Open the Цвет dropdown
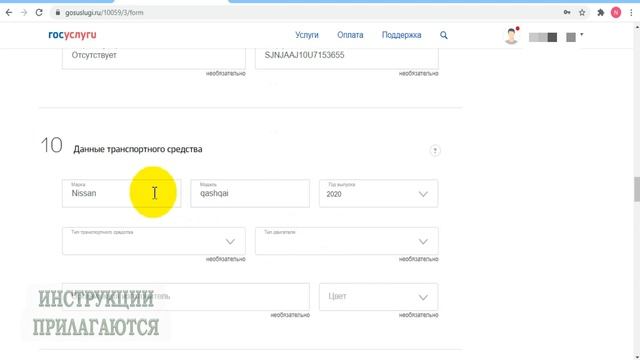Image resolution: width=640 pixels, height=360 pixels. coord(378,297)
